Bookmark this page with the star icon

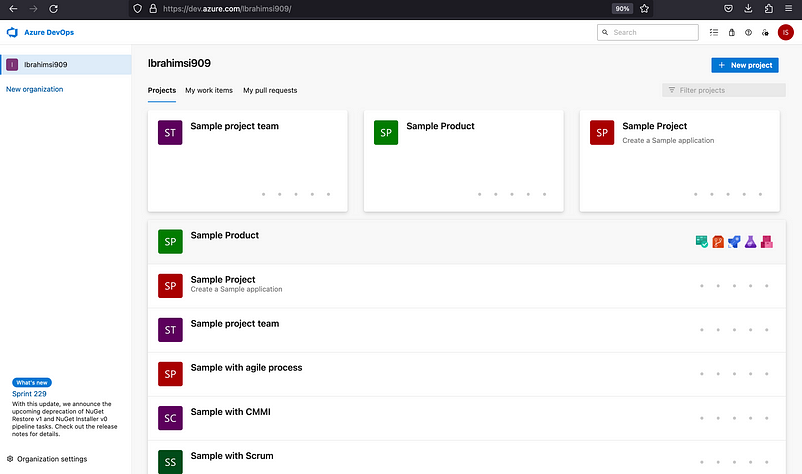[x=644, y=9]
